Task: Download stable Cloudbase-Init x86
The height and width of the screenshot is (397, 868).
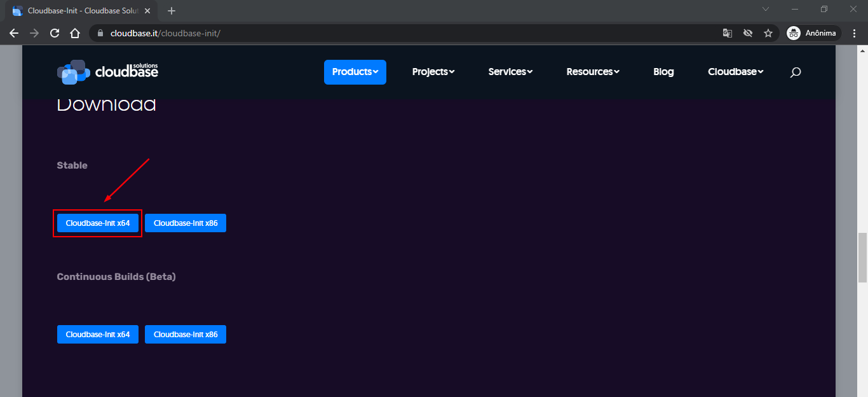Action: (x=186, y=223)
